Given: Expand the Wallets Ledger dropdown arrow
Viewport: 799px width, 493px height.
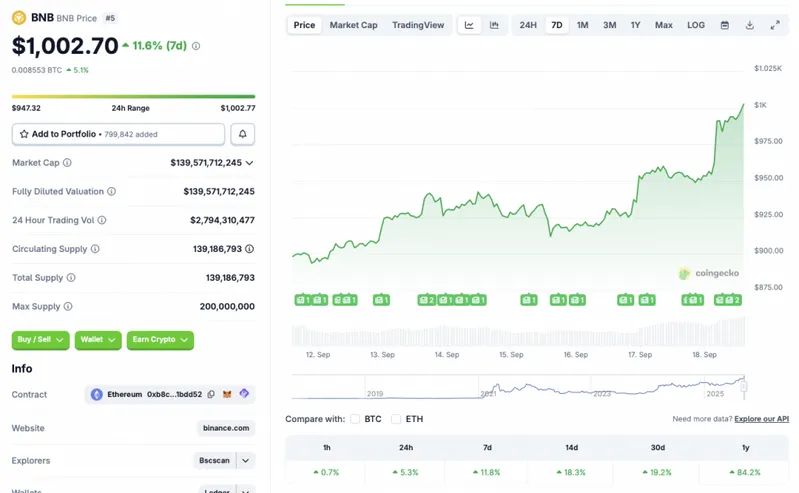Looking at the screenshot, I should click(245, 490).
